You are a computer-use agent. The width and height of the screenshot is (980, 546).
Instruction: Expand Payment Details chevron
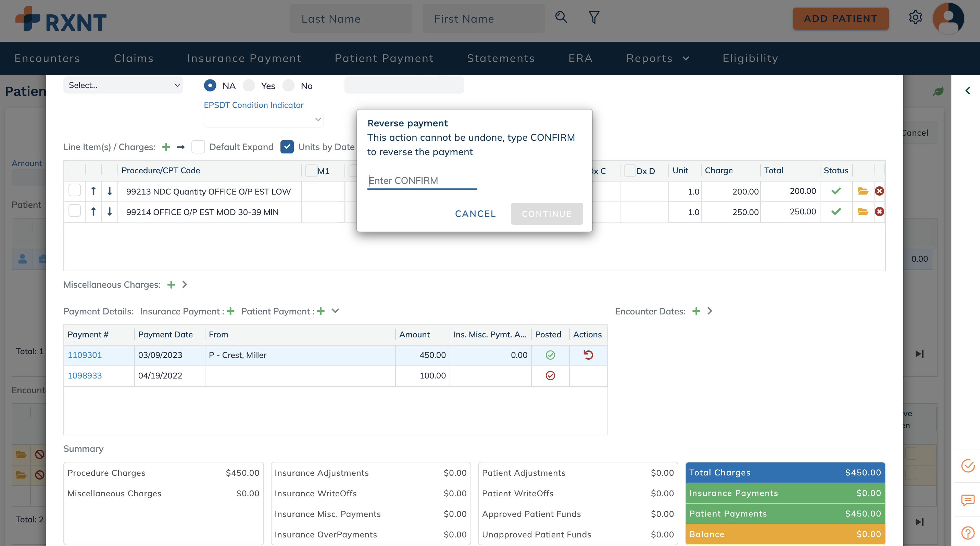coord(335,311)
